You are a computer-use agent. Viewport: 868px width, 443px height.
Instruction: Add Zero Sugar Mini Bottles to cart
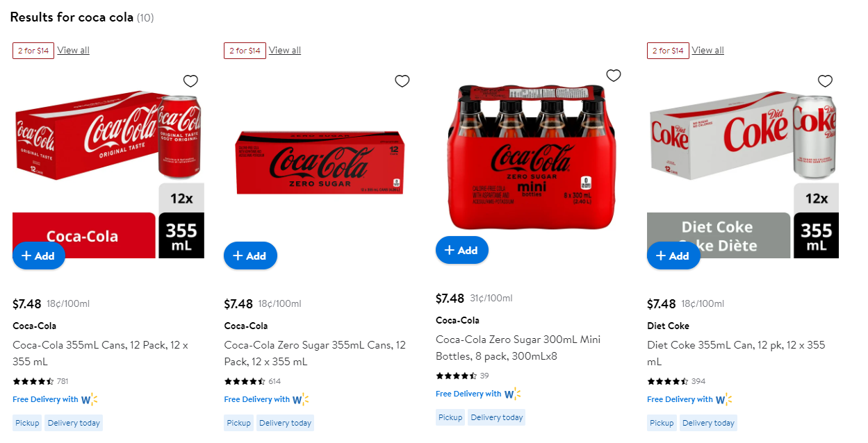pyautogui.click(x=462, y=250)
